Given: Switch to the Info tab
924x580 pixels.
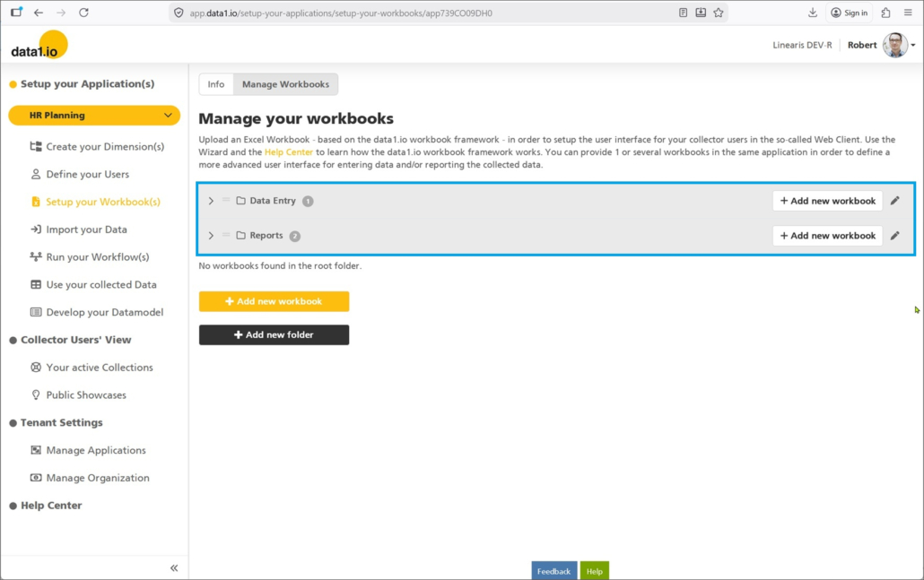Looking at the screenshot, I should 216,84.
